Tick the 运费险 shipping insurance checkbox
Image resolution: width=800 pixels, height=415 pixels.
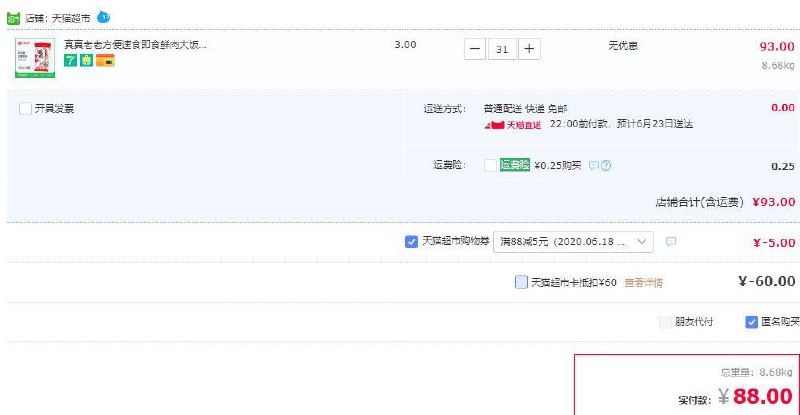click(x=490, y=165)
